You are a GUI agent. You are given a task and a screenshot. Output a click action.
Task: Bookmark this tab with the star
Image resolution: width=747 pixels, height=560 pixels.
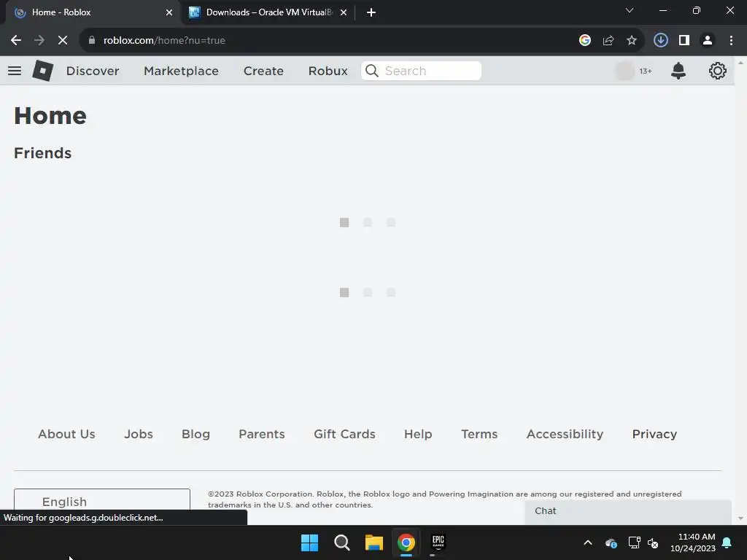[632, 41]
